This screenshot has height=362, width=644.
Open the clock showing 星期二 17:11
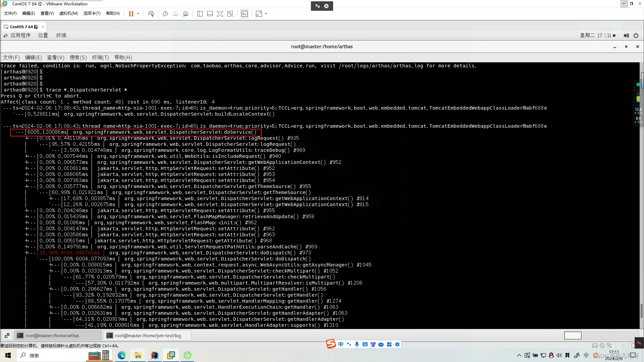tap(598, 36)
